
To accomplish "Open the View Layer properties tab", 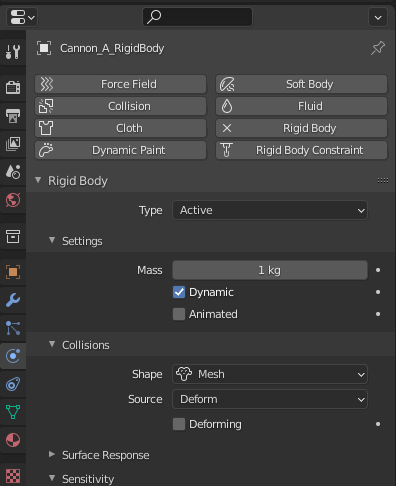I will coord(13,144).
